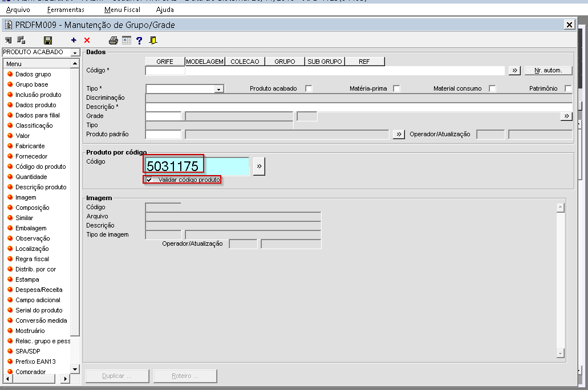Click the save floppy disk icon
This screenshot has height=390, width=588.
[x=48, y=40]
